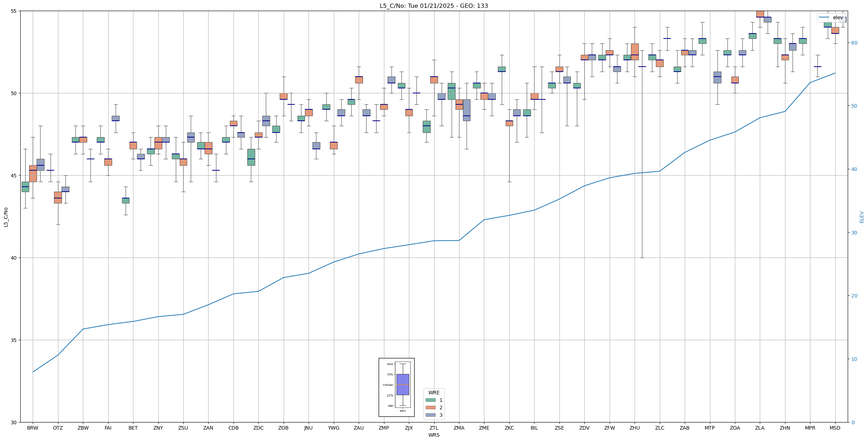Click the green WRE 1 legend swatch

(430, 400)
